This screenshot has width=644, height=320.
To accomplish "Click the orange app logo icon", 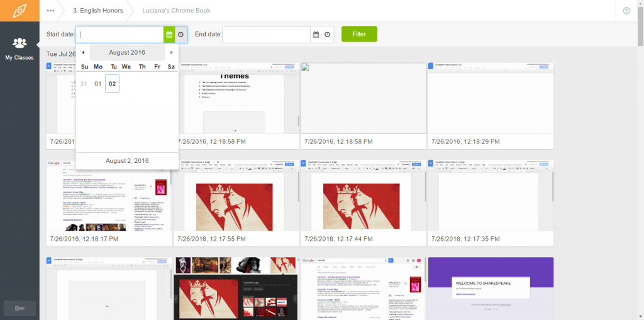I will tap(19, 11).
